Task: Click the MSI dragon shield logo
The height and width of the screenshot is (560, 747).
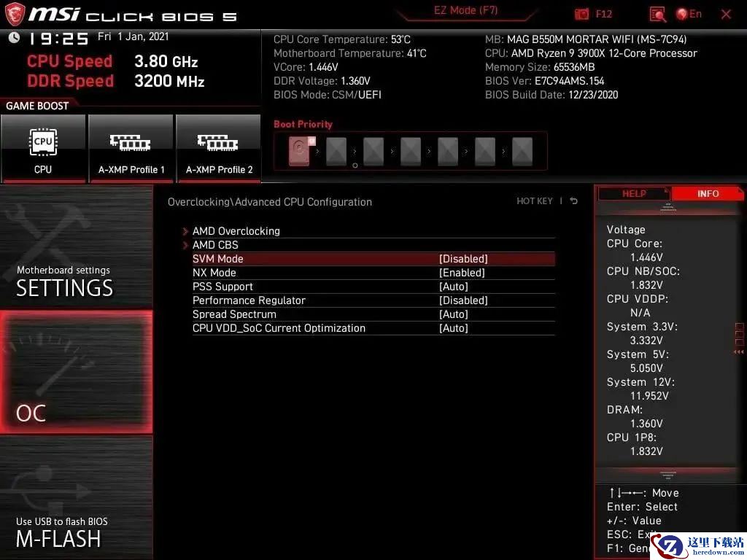Action: pyautogui.click(x=15, y=14)
